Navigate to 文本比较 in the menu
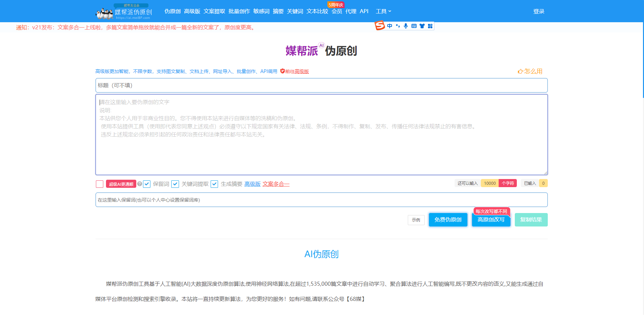Image resolution: width=644 pixels, height=315 pixels. pyautogui.click(x=317, y=11)
